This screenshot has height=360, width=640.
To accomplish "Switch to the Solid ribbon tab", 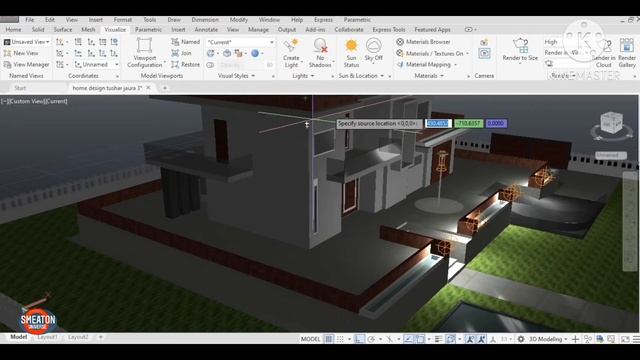I will tap(38, 29).
